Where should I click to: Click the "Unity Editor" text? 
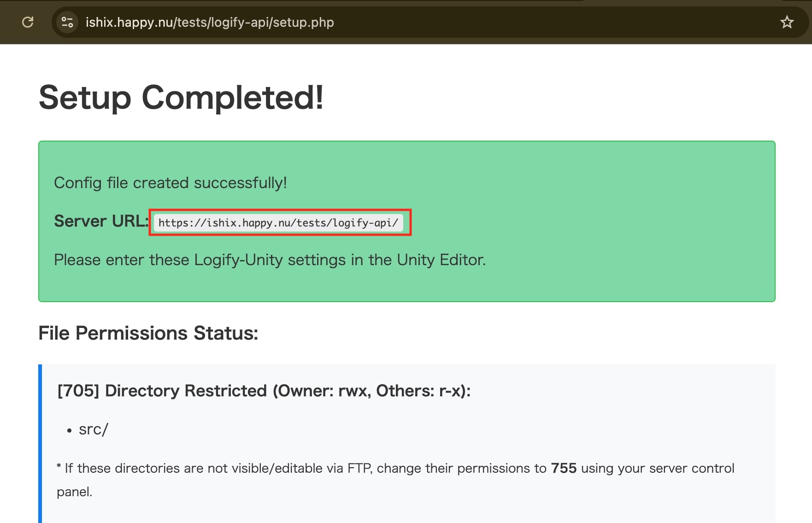[441, 260]
